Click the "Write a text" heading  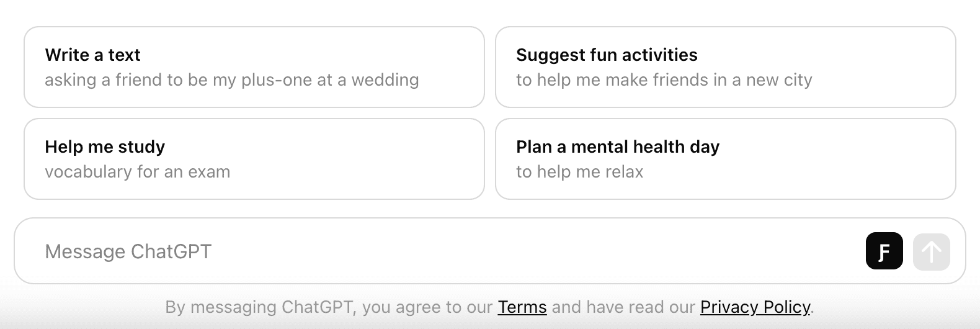pyautogui.click(x=92, y=55)
